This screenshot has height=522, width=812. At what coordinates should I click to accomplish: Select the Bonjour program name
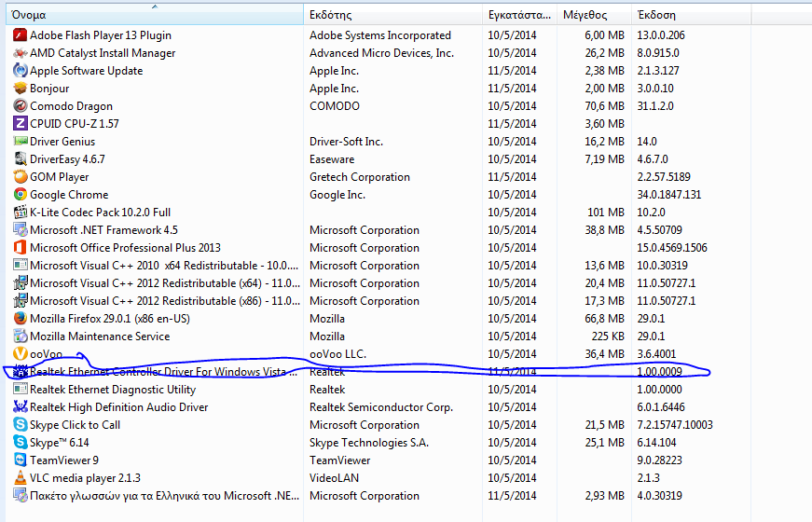tap(49, 88)
